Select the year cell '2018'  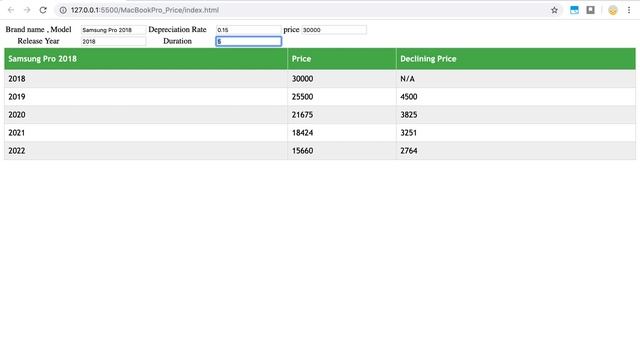point(146,79)
